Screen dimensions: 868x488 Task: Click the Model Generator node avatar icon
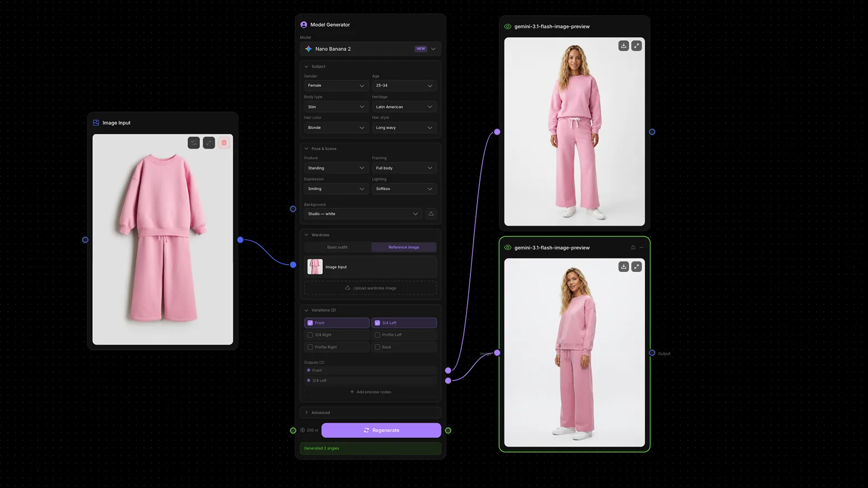(x=304, y=24)
